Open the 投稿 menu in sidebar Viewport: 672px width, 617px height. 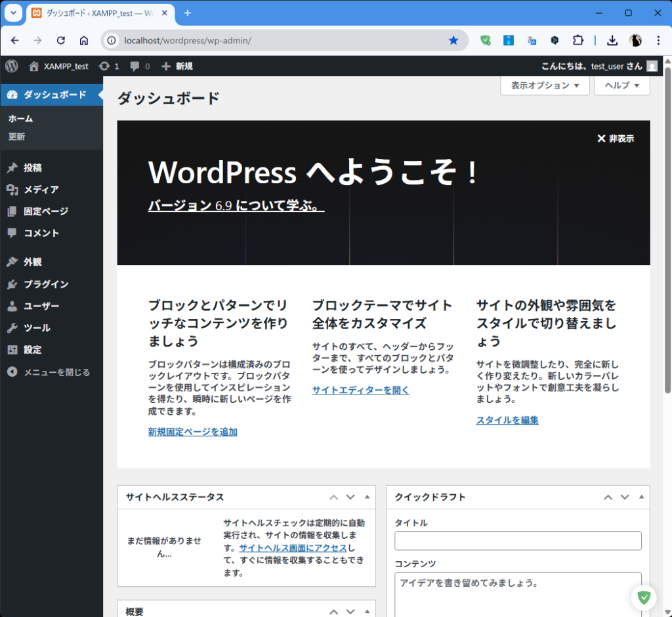(33, 168)
